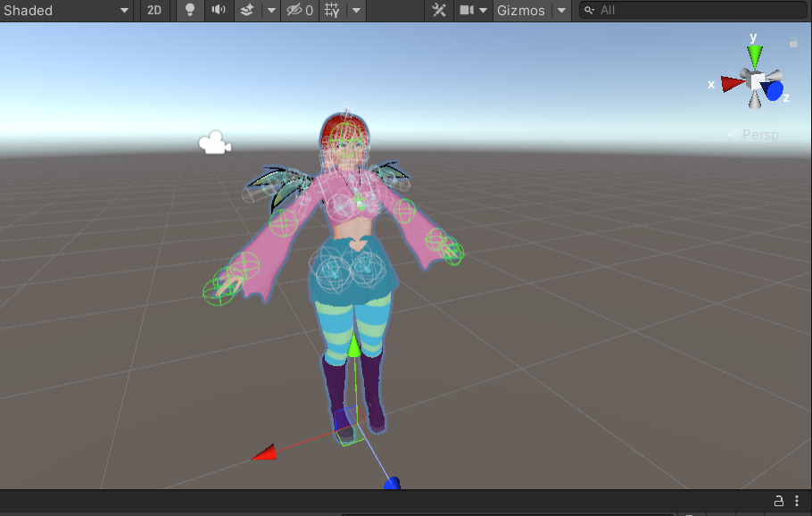This screenshot has width=812, height=516.
Task: Click the scene search field
Action: pyautogui.click(x=693, y=10)
